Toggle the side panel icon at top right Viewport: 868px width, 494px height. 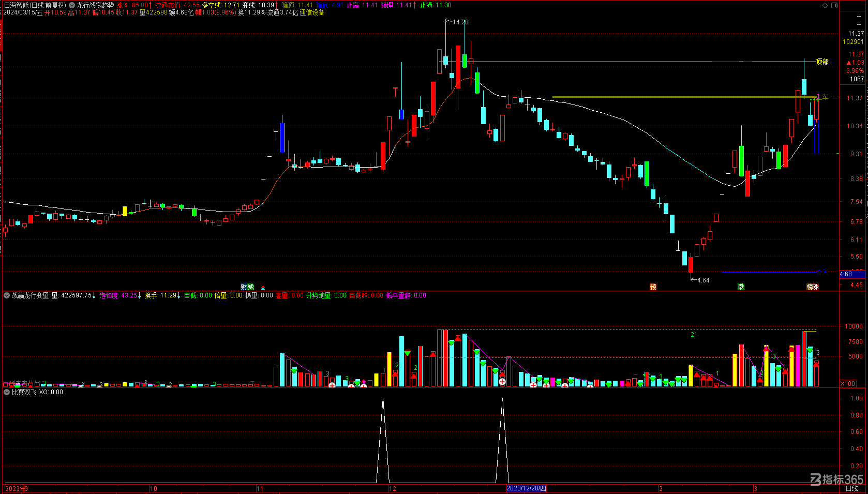834,5
